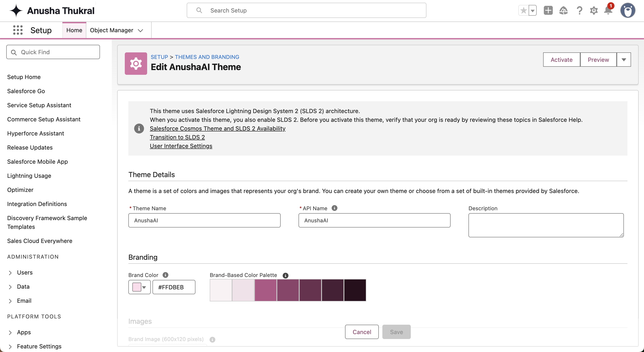Open the setup gear icon menu
Screen dimensions: 644x352
coord(594,11)
